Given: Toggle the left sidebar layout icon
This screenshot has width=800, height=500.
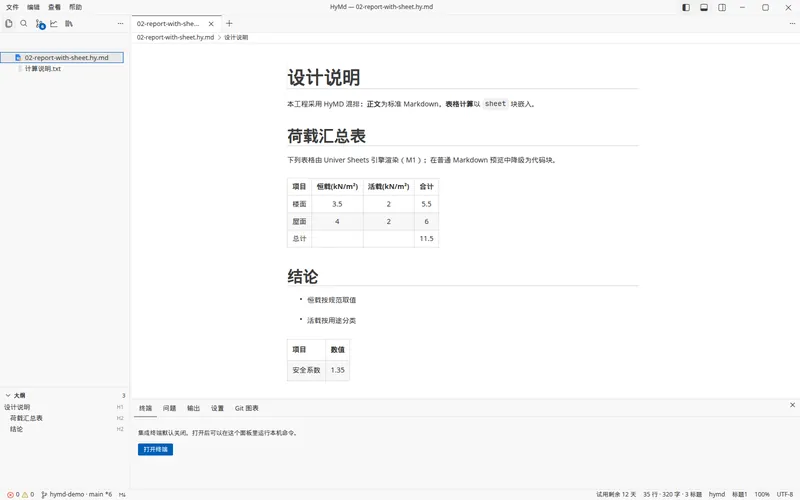Looking at the screenshot, I should 686,7.
